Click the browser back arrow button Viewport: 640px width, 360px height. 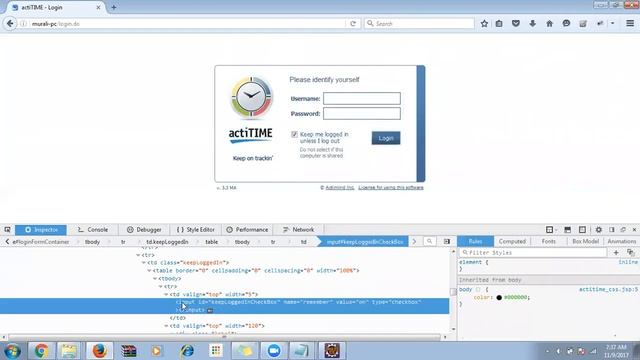pos(10,24)
